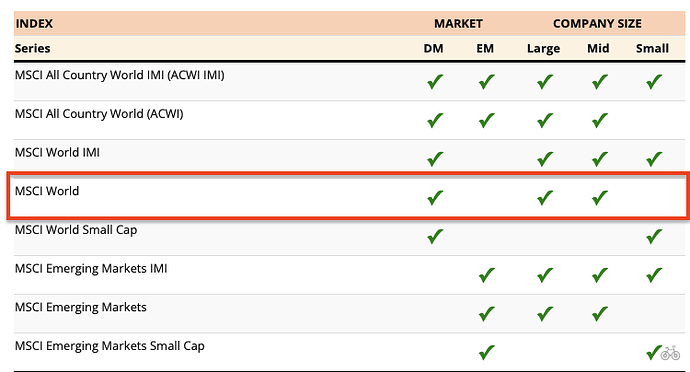690x372 pixels.
Task: Click the Series column header
Action: (33, 48)
